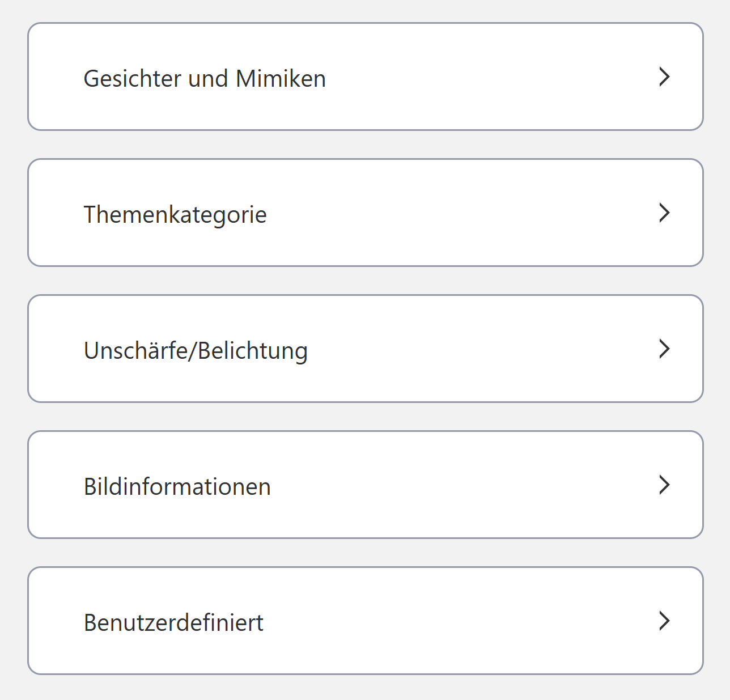Open the Gesichter und Mimiken text label

click(205, 78)
